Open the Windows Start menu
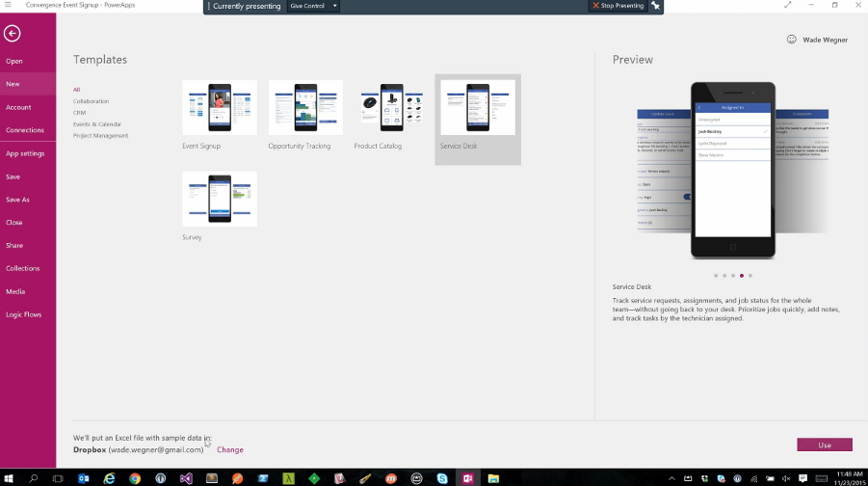Screen dimensions: 868x486 pyautogui.click(x=9, y=478)
